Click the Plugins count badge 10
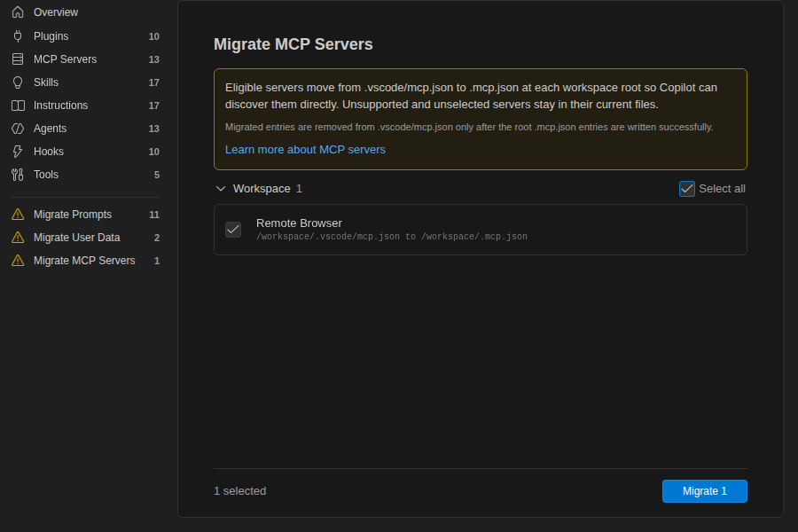 coord(153,36)
